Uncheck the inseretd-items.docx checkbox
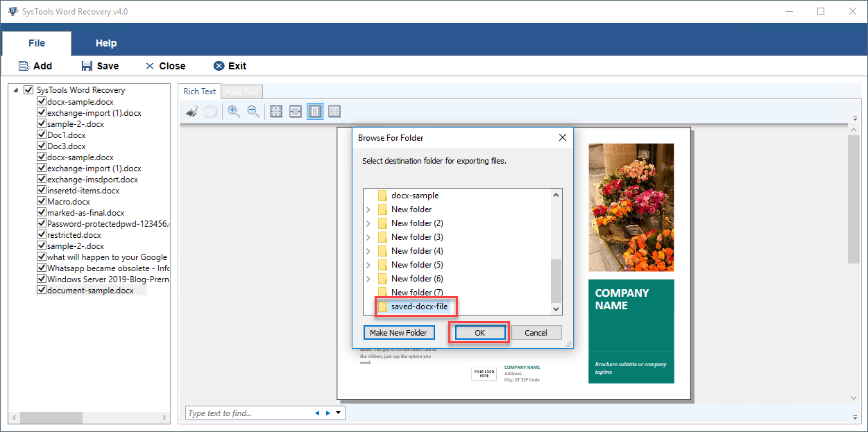 coord(42,190)
